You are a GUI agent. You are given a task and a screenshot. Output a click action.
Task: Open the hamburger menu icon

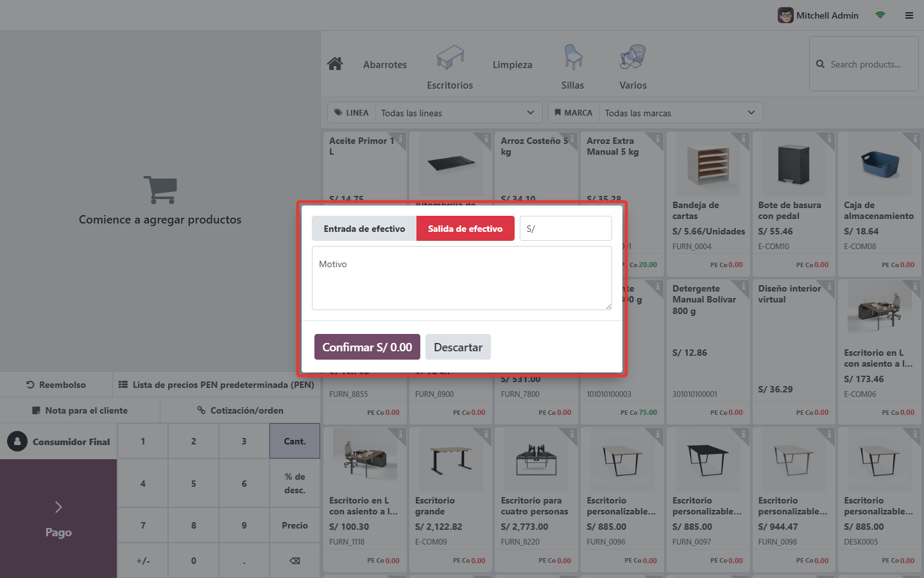click(909, 15)
